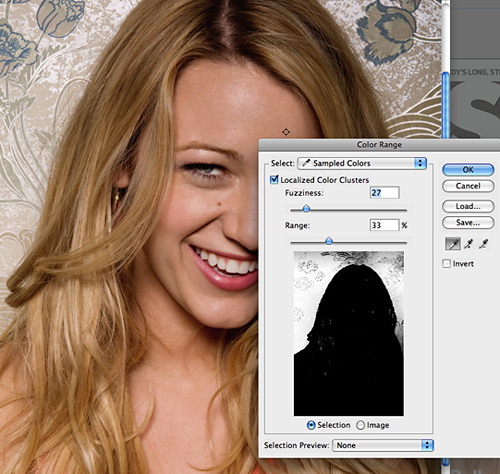Choose the Selection radio button
500x474 pixels.
pyautogui.click(x=311, y=425)
